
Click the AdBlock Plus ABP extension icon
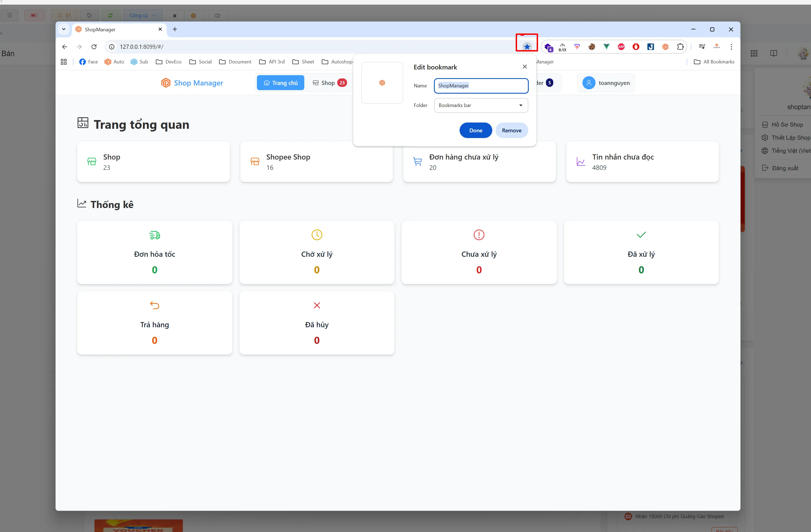pyautogui.click(x=621, y=47)
